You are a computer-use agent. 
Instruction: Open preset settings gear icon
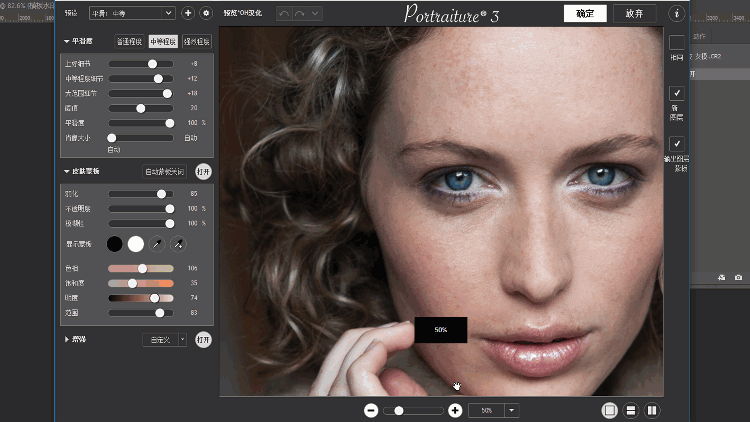tap(206, 13)
